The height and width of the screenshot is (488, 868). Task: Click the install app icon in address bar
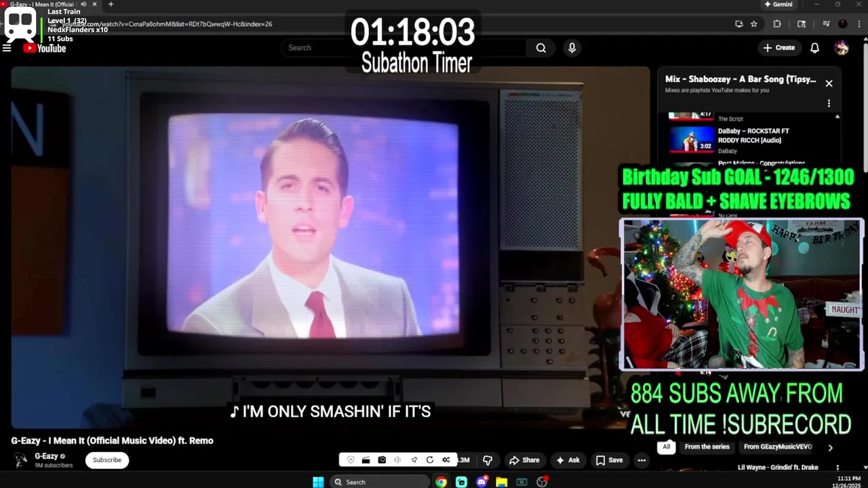coord(739,24)
